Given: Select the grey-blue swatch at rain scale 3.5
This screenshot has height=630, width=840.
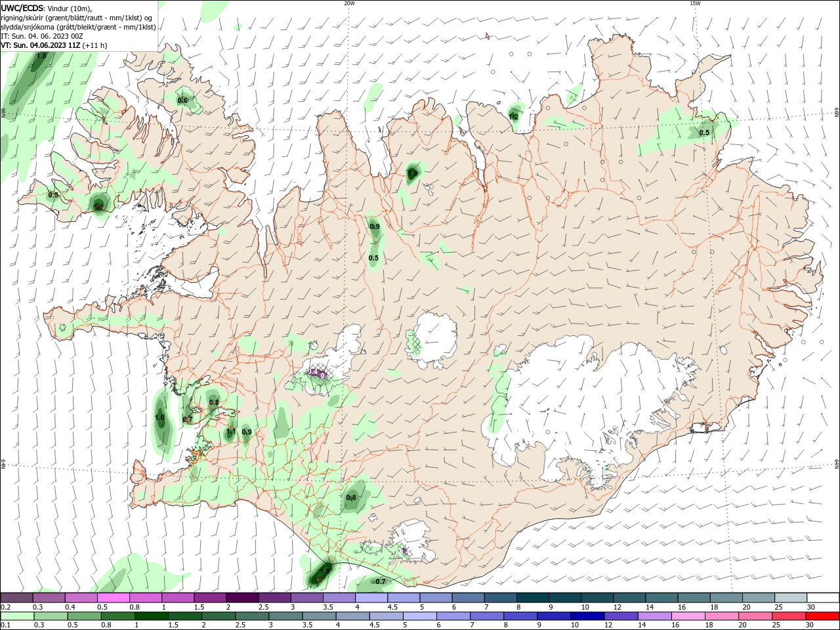Looking at the screenshot, I should pos(318,616).
